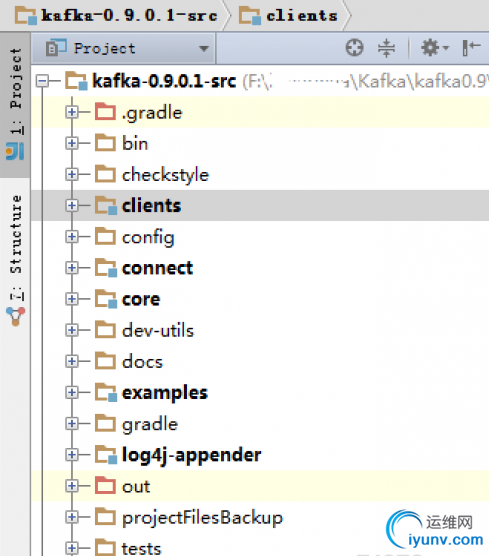Viewport: 489px width, 556px height.
Task: Expand the bin folder
Action: pyautogui.click(x=72, y=144)
